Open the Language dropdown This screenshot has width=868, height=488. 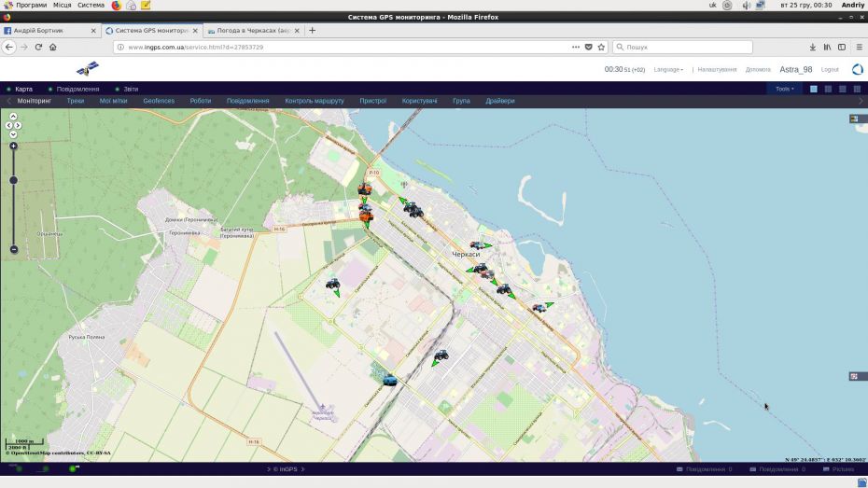pyautogui.click(x=668, y=70)
